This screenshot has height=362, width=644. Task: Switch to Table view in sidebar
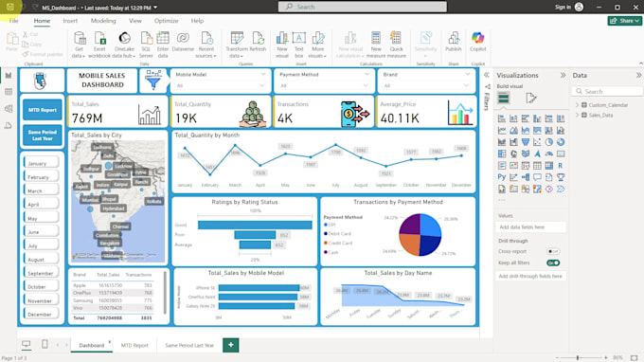click(9, 92)
